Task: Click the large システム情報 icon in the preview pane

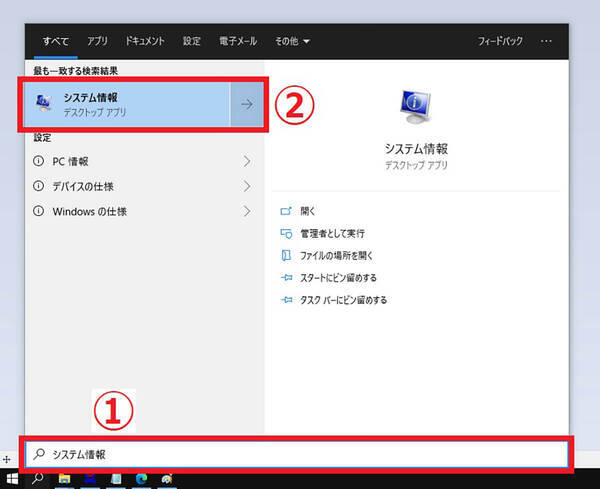Action: (416, 107)
